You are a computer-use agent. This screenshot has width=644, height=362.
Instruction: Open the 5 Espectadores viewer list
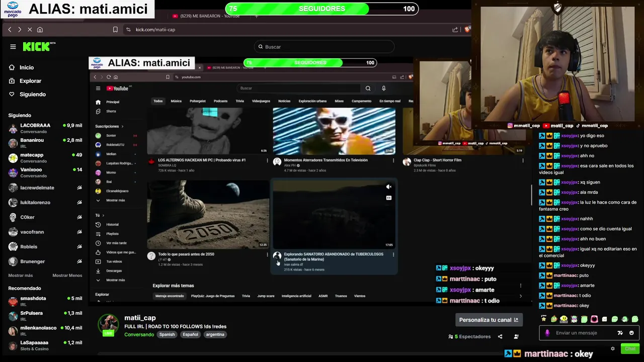tap(469, 336)
